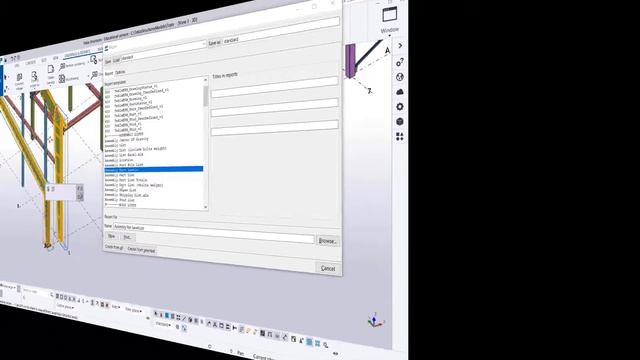This screenshot has height=360, width=640.
Task: Click template list scrollbar down arrow
Action: (x=205, y=207)
